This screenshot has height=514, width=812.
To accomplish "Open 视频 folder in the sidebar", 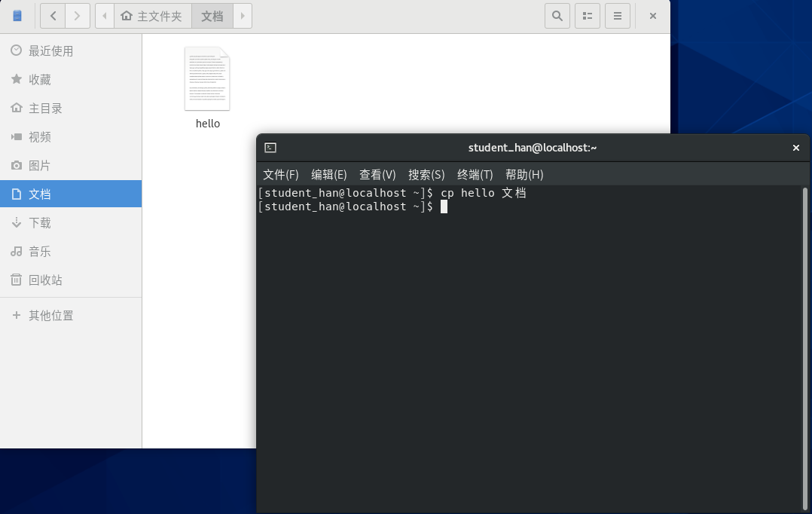I will click(71, 137).
